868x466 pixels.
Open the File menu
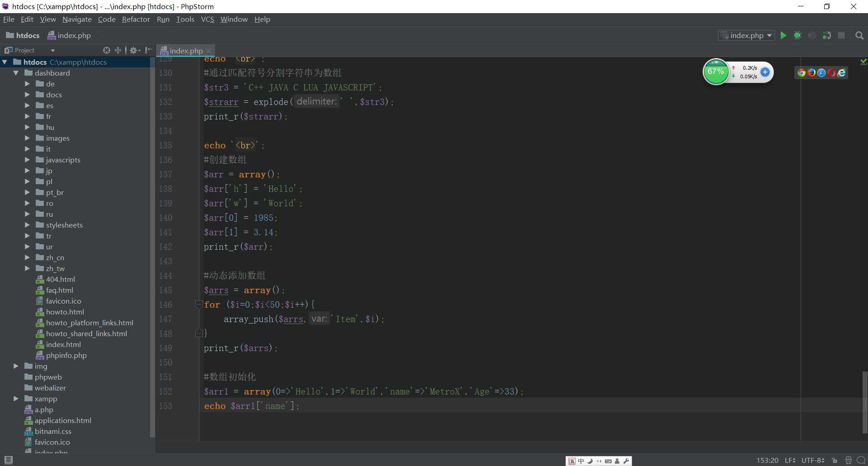(9, 19)
